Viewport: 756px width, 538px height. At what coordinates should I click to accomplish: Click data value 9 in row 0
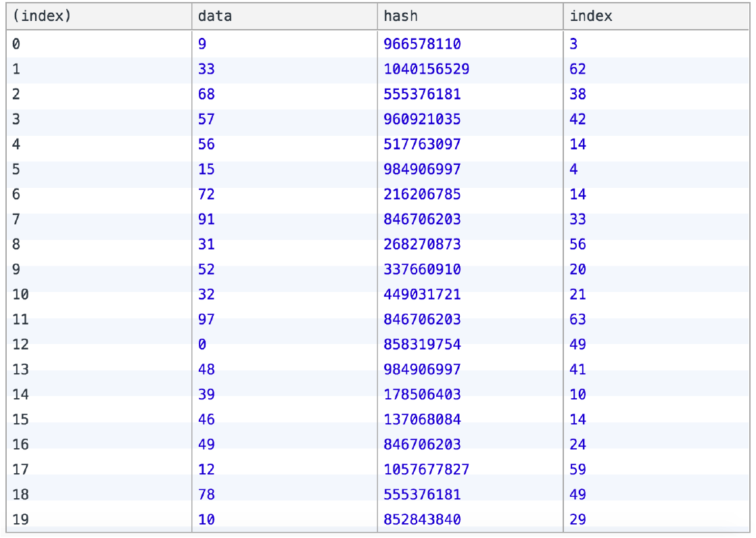tap(202, 45)
